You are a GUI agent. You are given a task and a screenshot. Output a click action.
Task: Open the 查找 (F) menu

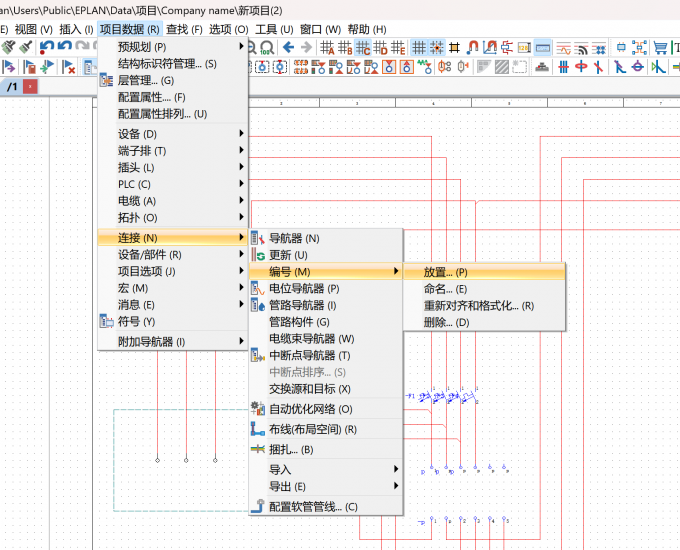click(184, 29)
